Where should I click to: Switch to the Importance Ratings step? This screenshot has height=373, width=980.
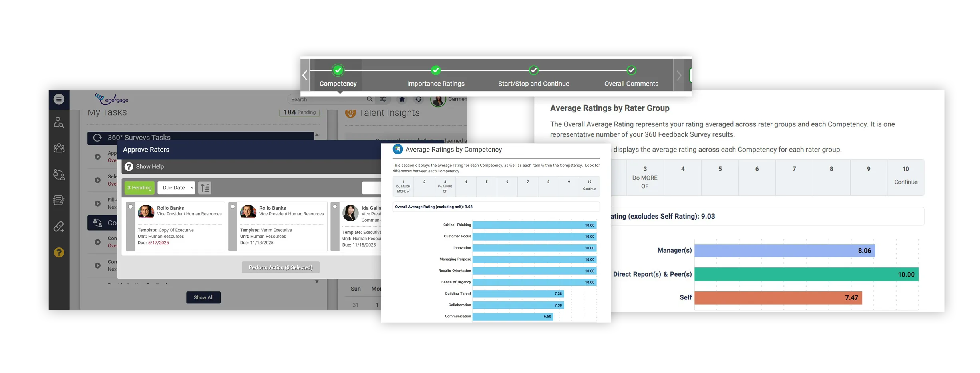[436, 76]
